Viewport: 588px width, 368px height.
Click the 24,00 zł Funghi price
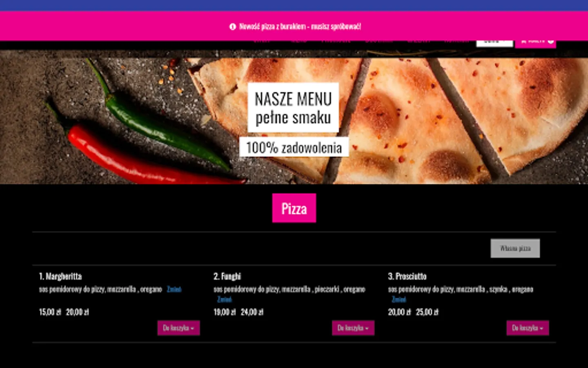[x=252, y=312]
